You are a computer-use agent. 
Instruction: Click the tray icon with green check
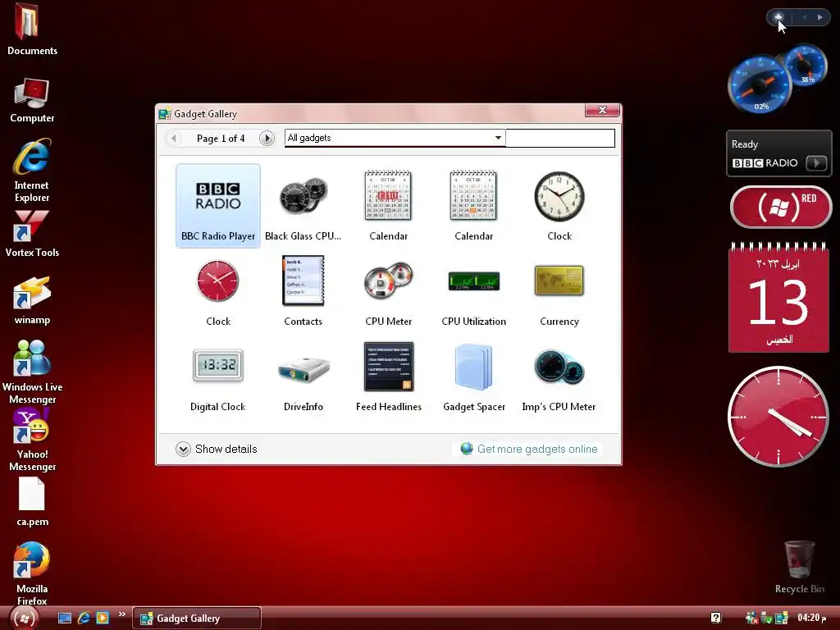[767, 619]
